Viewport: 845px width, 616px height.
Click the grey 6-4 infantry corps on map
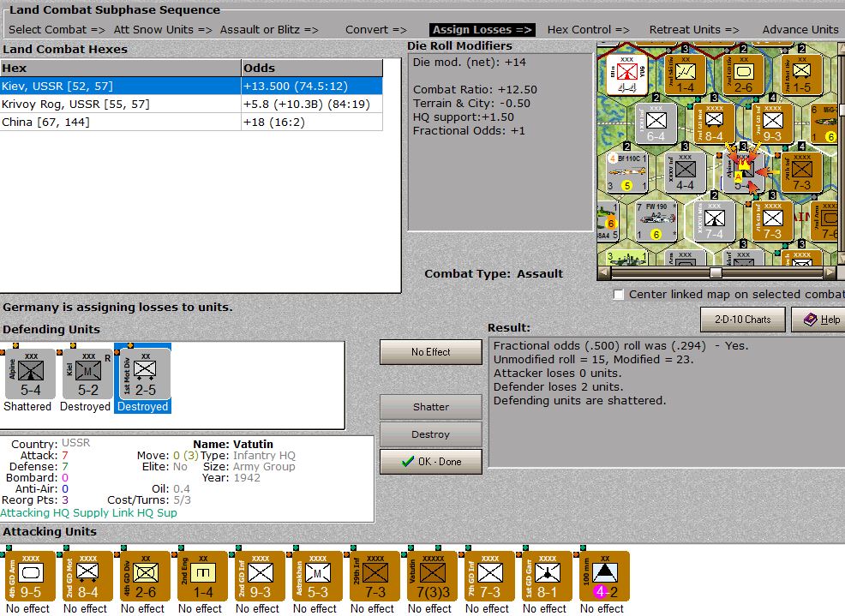pyautogui.click(x=656, y=124)
